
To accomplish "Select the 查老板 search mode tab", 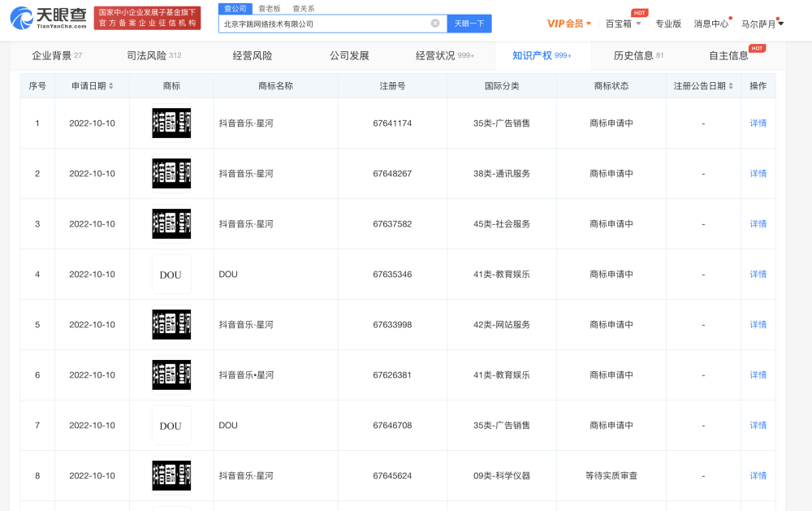I will click(269, 8).
